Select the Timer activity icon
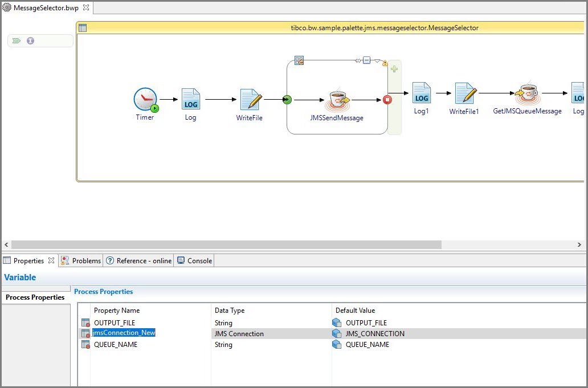Screen dimensions: 588x388 [146, 100]
